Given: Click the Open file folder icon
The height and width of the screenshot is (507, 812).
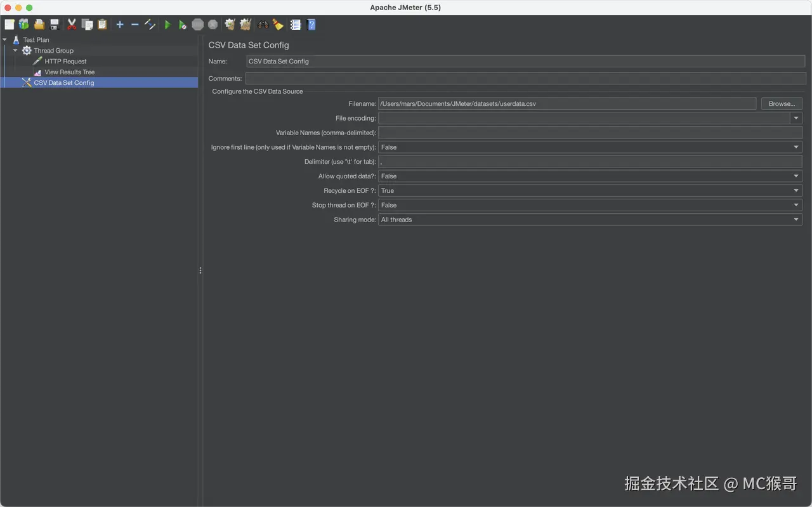Looking at the screenshot, I should coord(39,25).
